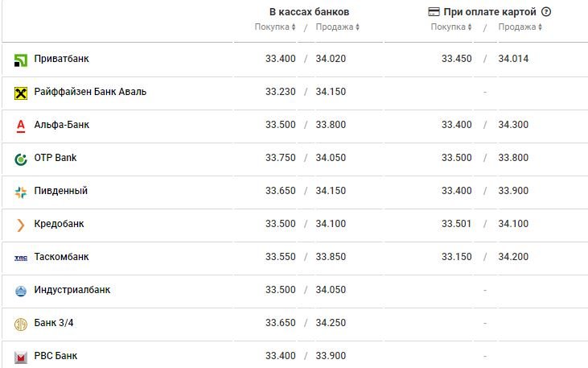
Task: Click the Банк 3/4 gold logo
Action: click(x=21, y=324)
